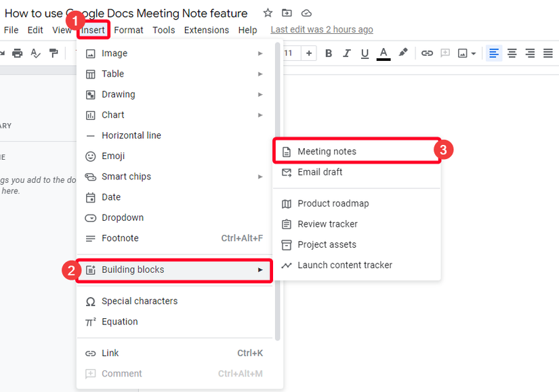Open the Extensions menu

click(x=207, y=30)
